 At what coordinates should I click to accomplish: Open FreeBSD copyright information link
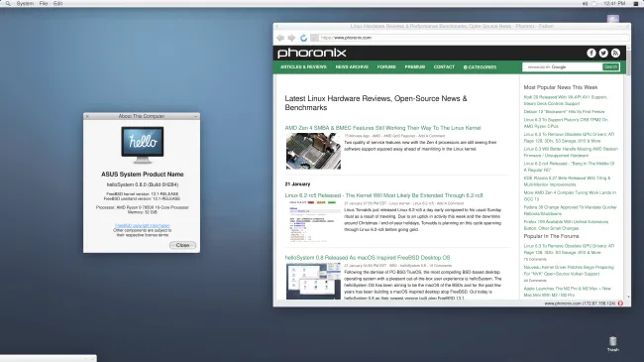tap(142, 225)
